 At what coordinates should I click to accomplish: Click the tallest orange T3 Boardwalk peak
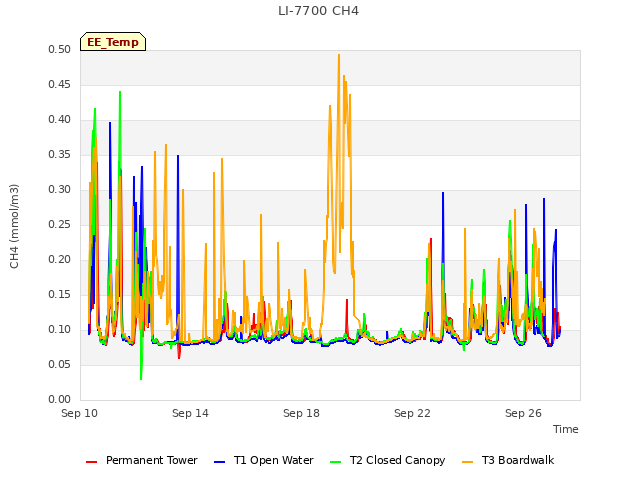[x=339, y=56]
